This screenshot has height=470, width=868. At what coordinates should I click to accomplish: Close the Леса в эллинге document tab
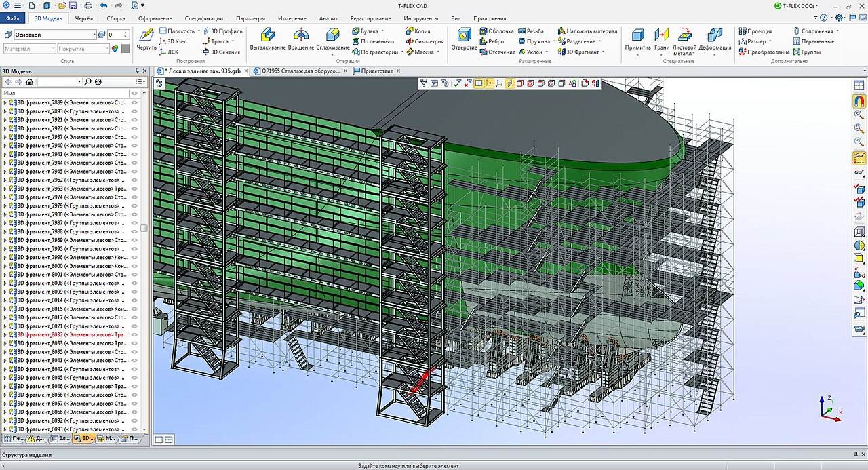245,71
